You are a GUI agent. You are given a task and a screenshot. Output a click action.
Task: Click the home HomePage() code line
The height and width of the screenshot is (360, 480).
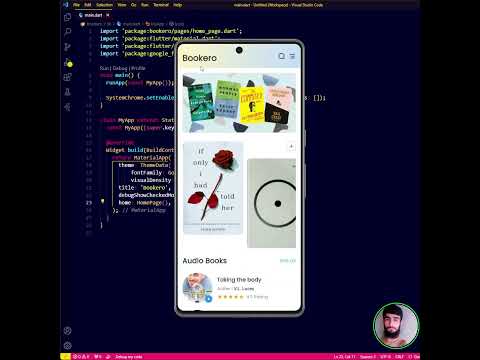(x=145, y=203)
